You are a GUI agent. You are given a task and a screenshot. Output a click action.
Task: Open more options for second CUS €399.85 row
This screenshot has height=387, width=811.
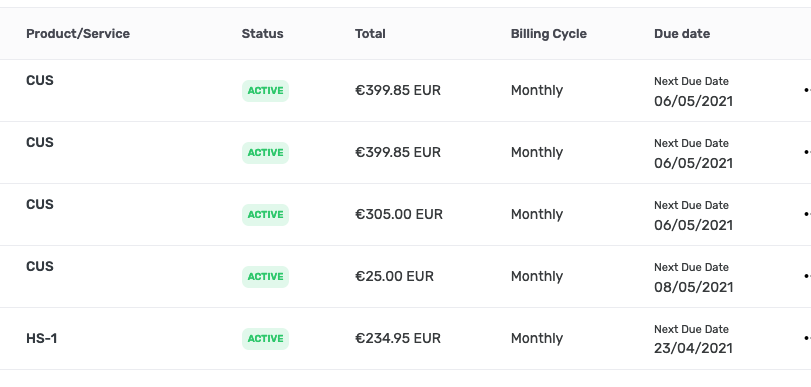tap(807, 152)
